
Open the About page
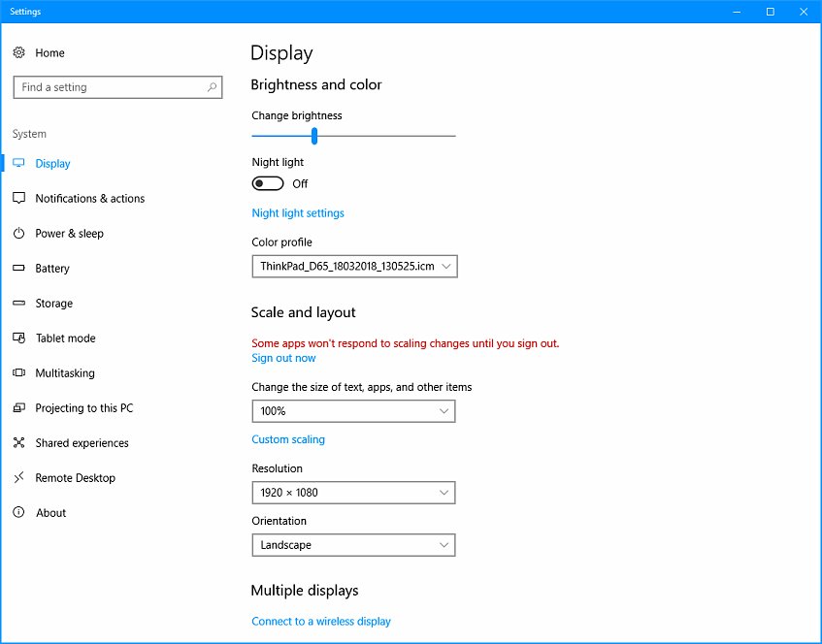(x=50, y=513)
